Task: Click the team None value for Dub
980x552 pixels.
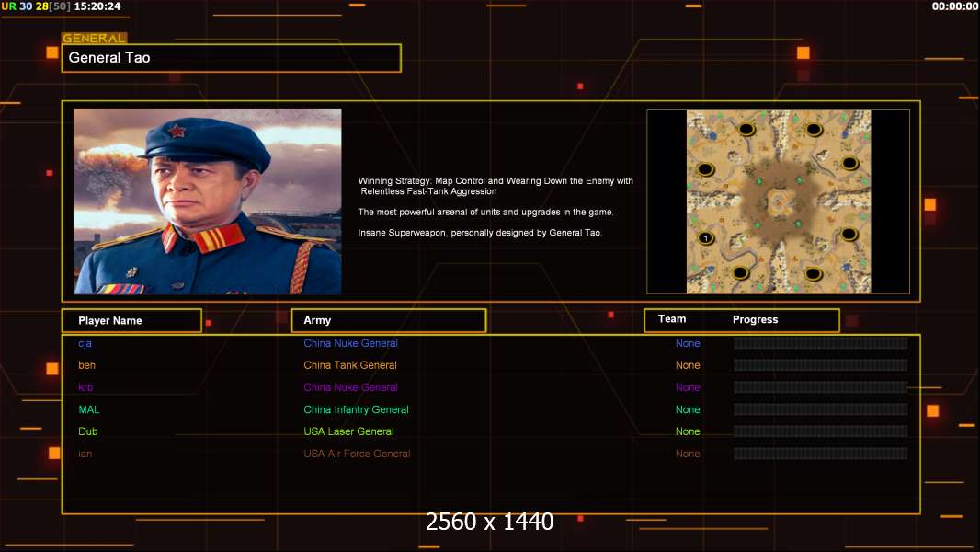Action: tap(688, 431)
